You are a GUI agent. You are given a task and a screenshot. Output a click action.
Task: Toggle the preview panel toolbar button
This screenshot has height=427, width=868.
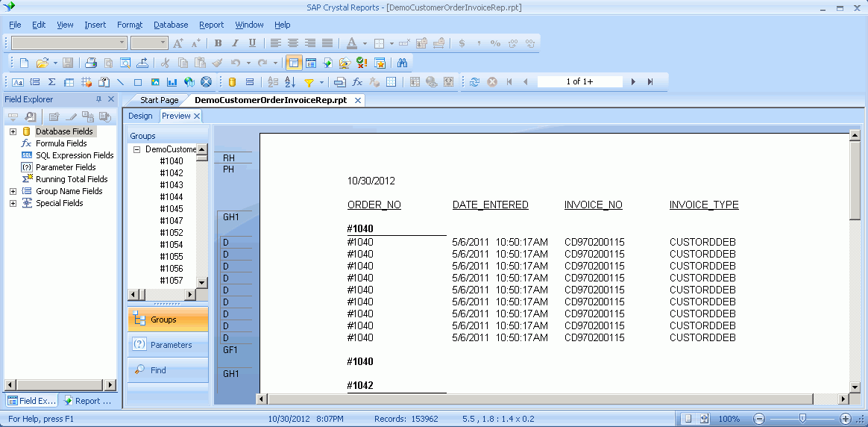tap(293, 63)
